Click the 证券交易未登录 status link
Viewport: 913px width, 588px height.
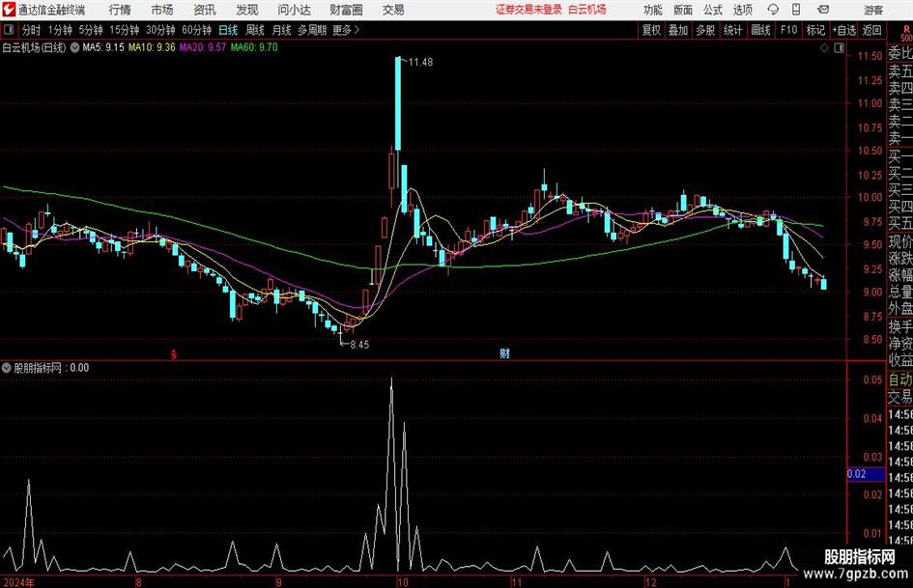click(x=528, y=10)
